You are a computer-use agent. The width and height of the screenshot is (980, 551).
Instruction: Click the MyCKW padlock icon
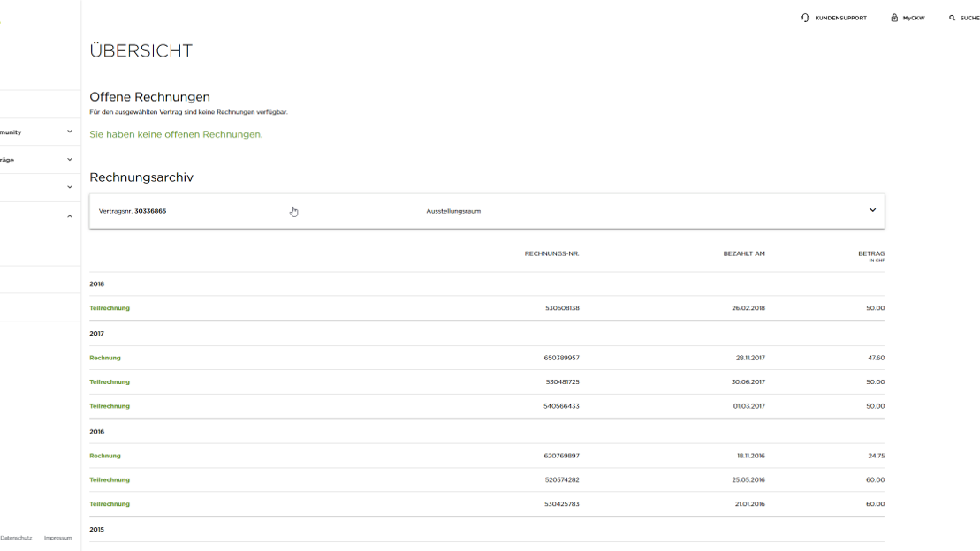point(894,18)
